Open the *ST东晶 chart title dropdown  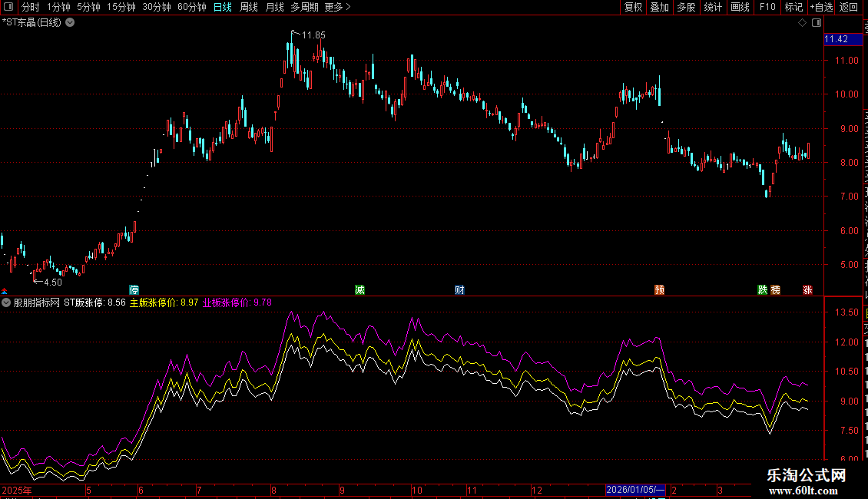(71, 23)
